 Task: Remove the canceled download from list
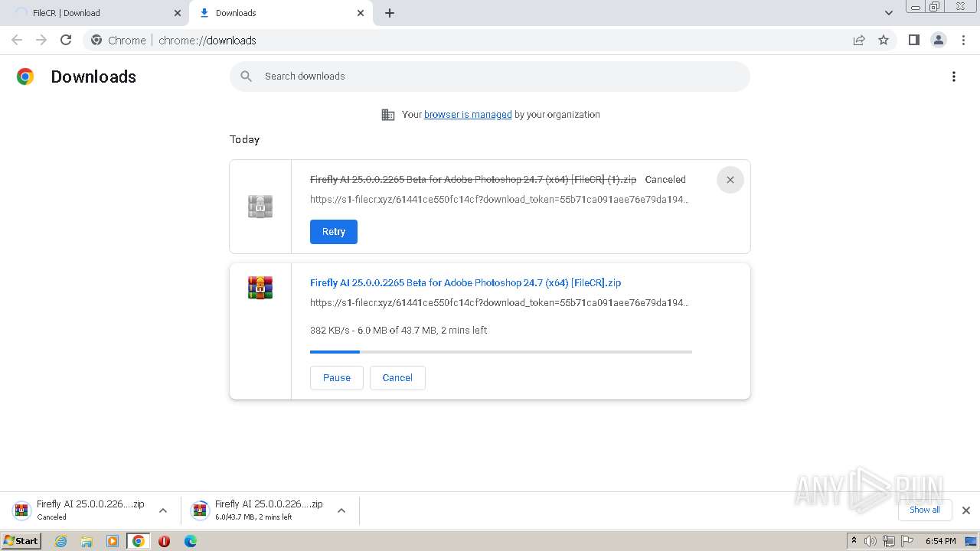(x=730, y=180)
